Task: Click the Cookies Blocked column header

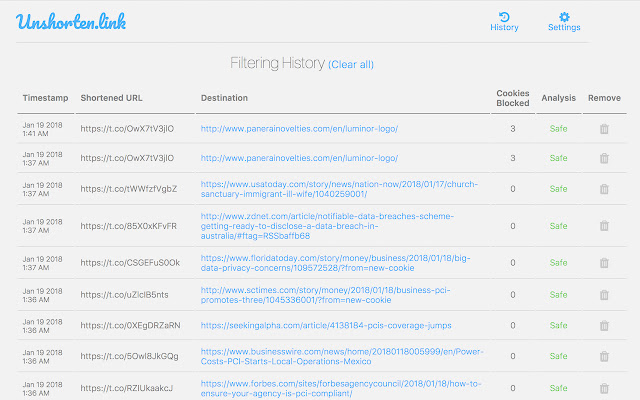Action: click(x=513, y=98)
